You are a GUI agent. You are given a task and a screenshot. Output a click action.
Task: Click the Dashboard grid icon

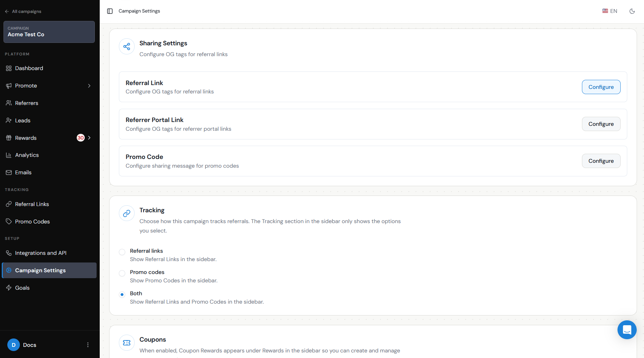9,68
